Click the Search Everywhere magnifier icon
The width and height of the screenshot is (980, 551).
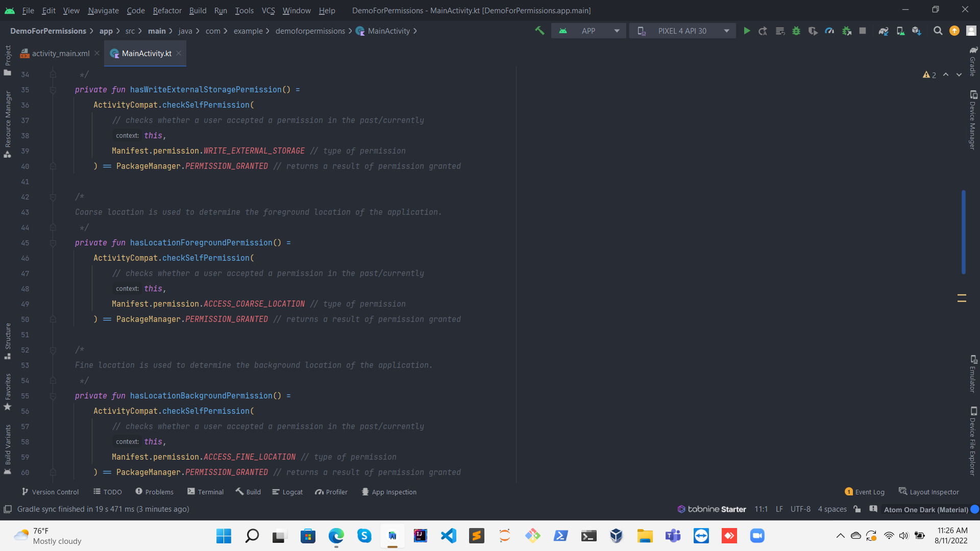(x=938, y=31)
